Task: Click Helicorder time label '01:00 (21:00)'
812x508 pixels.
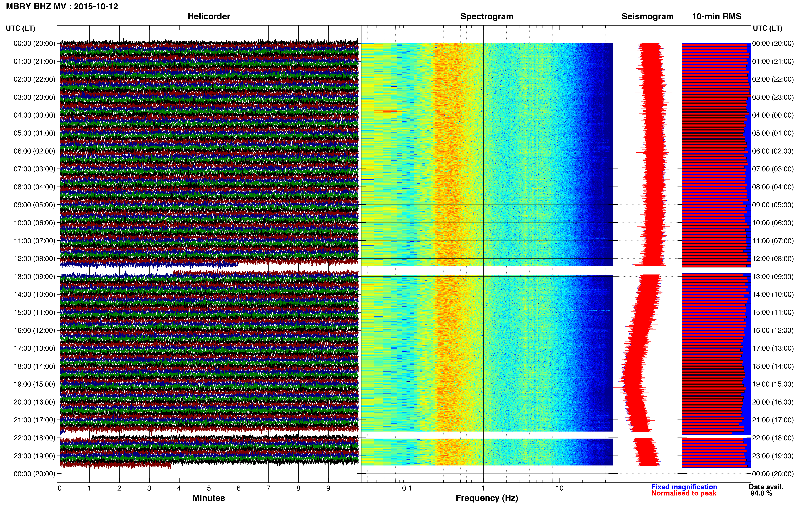Action: pos(34,62)
